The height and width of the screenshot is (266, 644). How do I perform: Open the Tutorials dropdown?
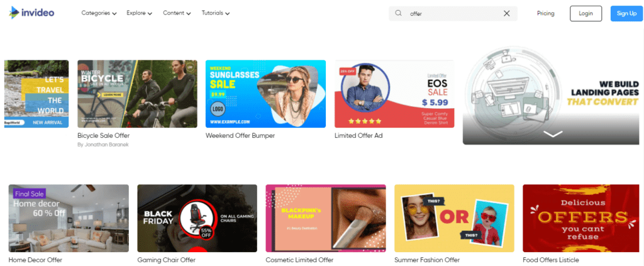pyautogui.click(x=215, y=13)
